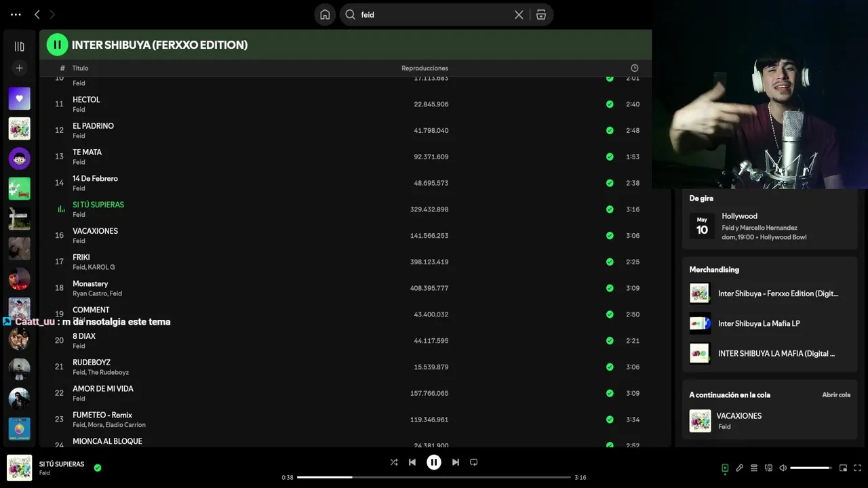The image size is (868, 488).
Task: Create a new playlist with plus icon
Action: [19, 68]
